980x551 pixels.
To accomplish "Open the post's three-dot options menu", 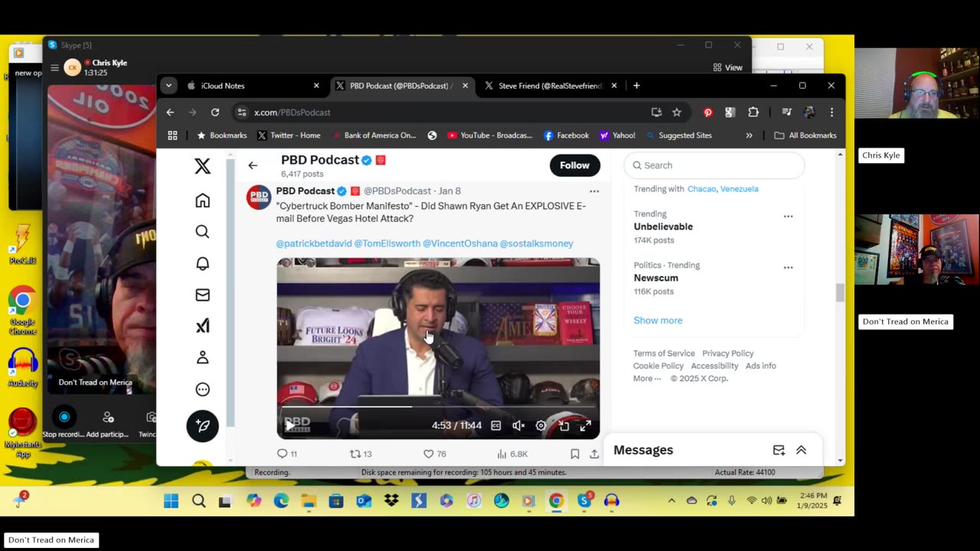I will click(594, 191).
